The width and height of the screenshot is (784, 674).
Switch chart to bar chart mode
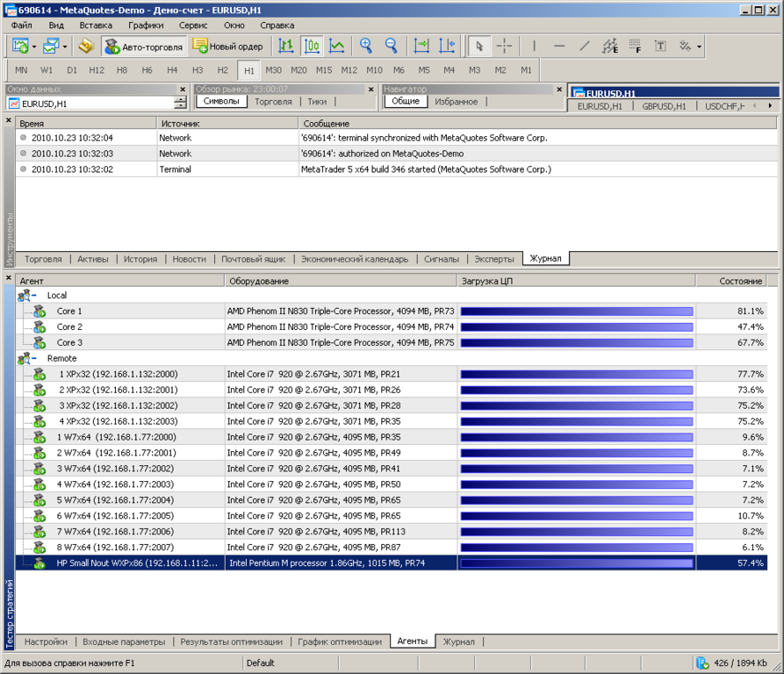pos(286,47)
